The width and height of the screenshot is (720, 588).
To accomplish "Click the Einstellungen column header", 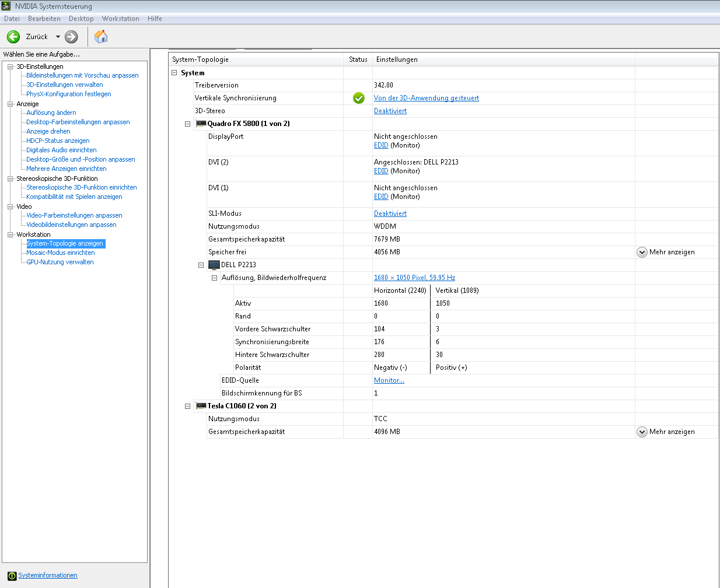I will [x=504, y=60].
